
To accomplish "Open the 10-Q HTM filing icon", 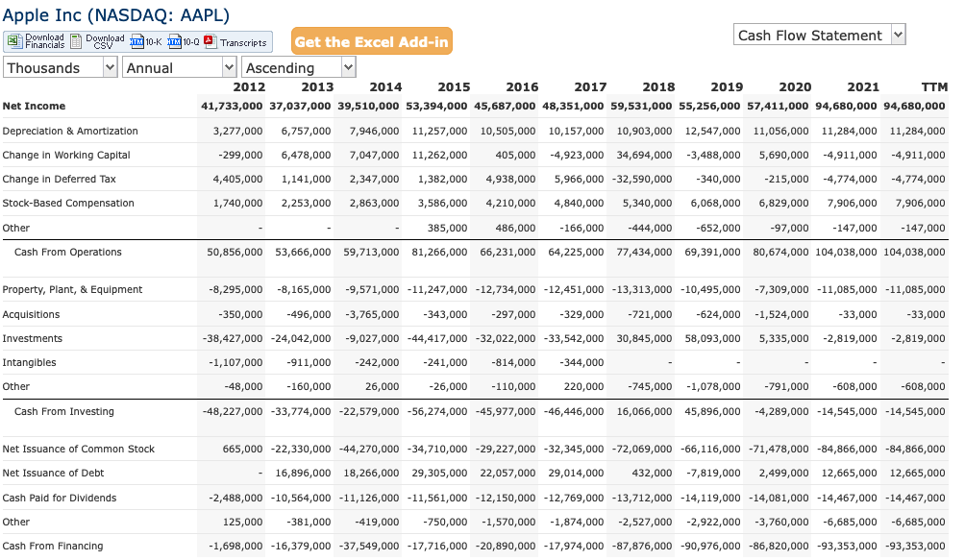I will 174,42.
